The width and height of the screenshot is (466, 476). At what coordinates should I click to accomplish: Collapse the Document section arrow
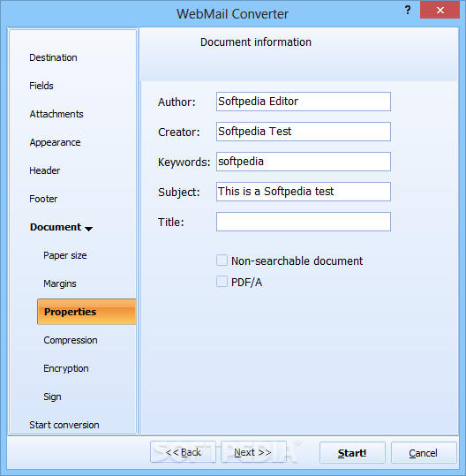coord(88,229)
